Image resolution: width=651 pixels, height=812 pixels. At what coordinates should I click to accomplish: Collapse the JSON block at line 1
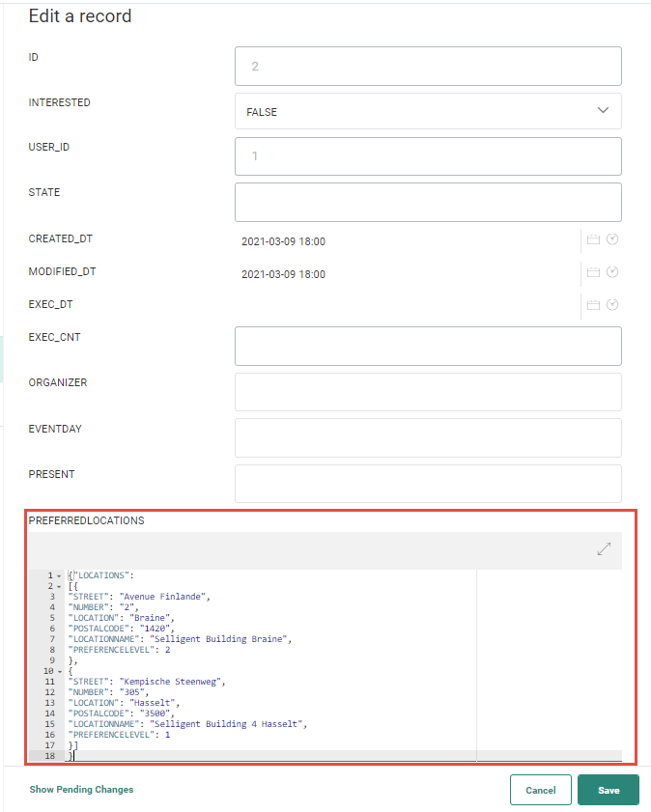click(x=59, y=575)
